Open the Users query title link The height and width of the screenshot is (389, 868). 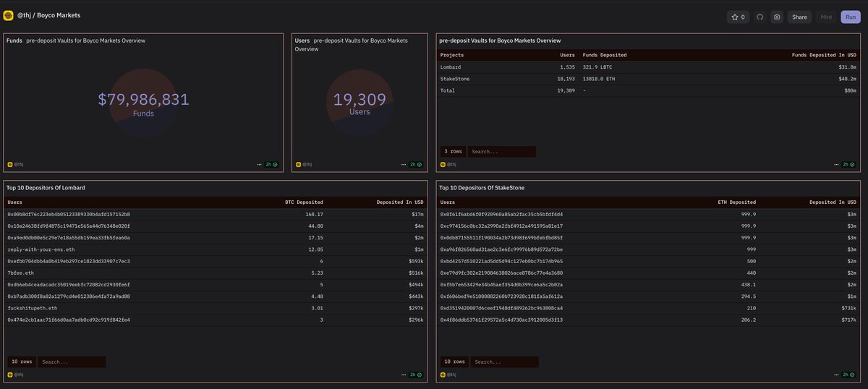(x=303, y=40)
